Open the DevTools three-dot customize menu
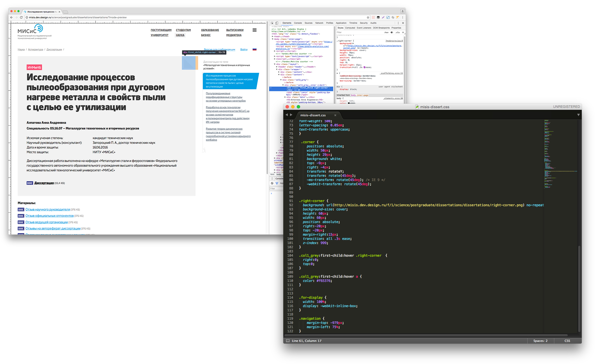 (398, 23)
